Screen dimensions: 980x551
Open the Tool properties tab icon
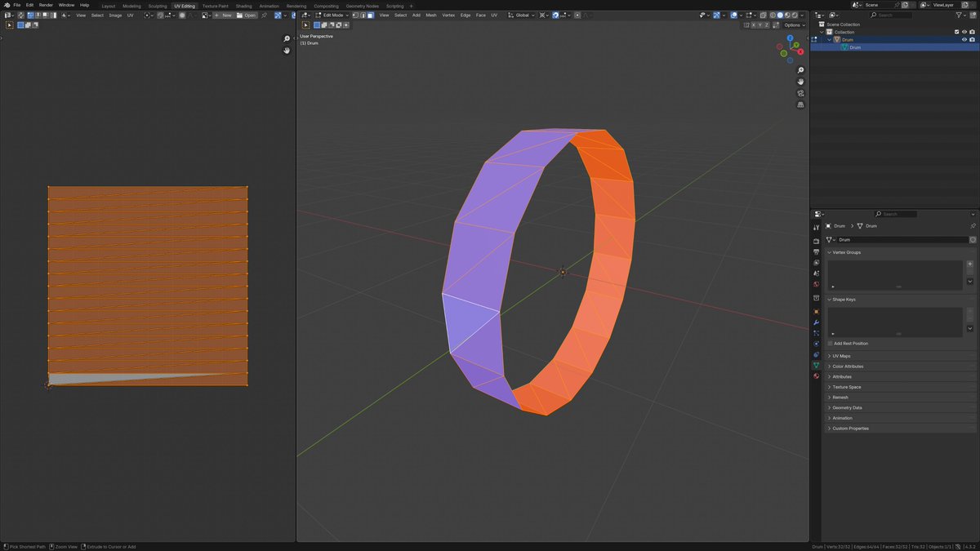pyautogui.click(x=816, y=228)
